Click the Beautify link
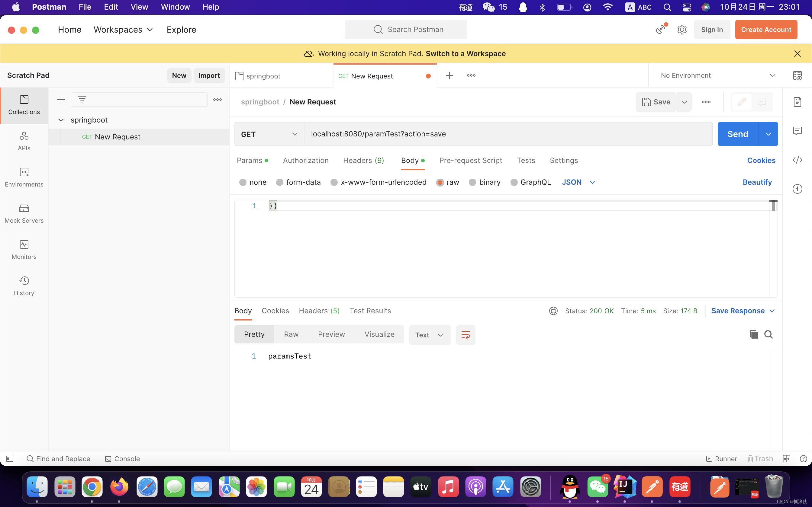Image resolution: width=812 pixels, height=507 pixels. pos(757,182)
